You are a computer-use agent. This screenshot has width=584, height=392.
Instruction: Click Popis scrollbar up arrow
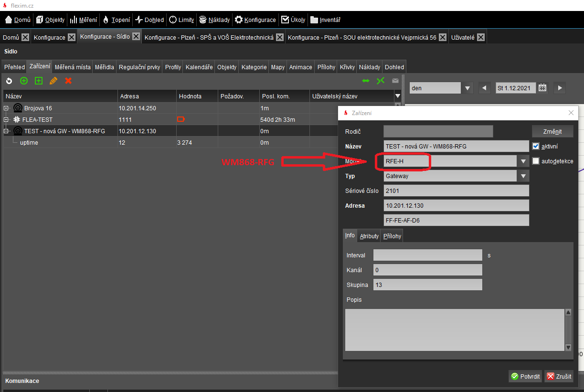point(568,312)
